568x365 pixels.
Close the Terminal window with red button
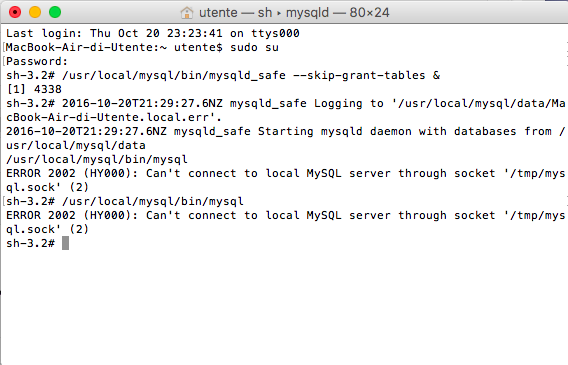[x=15, y=12]
